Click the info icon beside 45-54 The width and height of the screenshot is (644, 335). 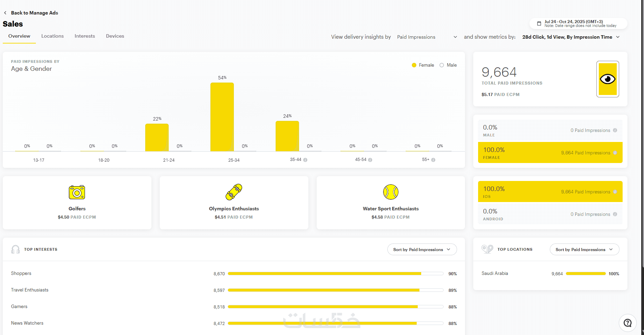coord(370,160)
